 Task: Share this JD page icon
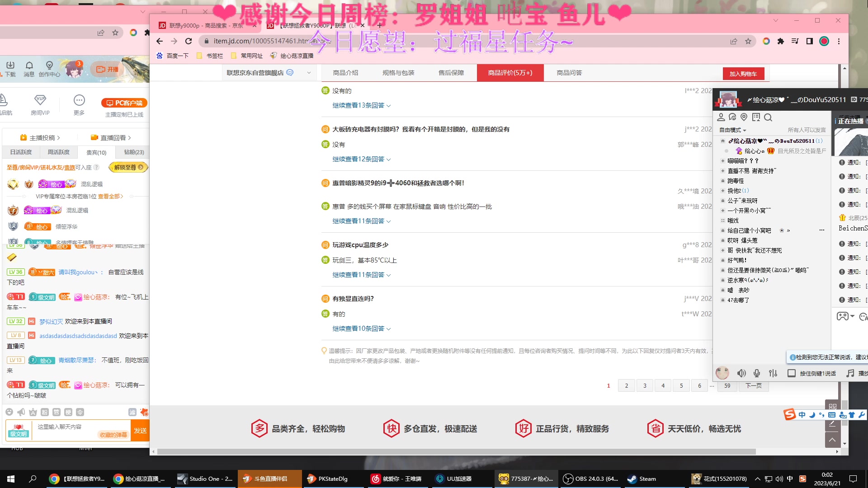[734, 41]
